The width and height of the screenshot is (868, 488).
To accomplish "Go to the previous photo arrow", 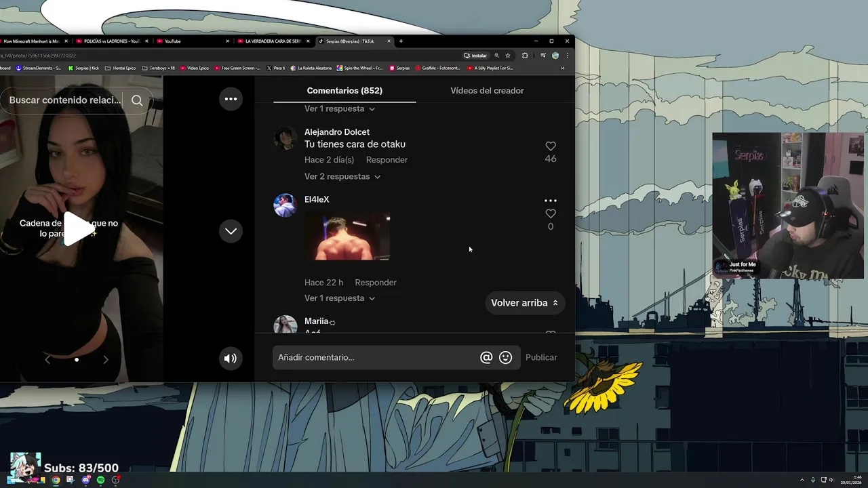I will tap(47, 360).
